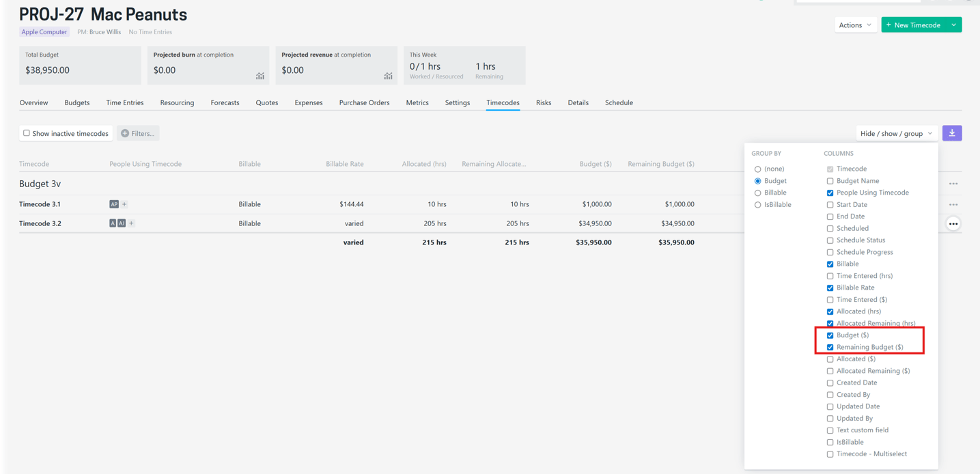The image size is (980, 474).
Task: Open the Forecasts tab
Action: click(x=225, y=102)
